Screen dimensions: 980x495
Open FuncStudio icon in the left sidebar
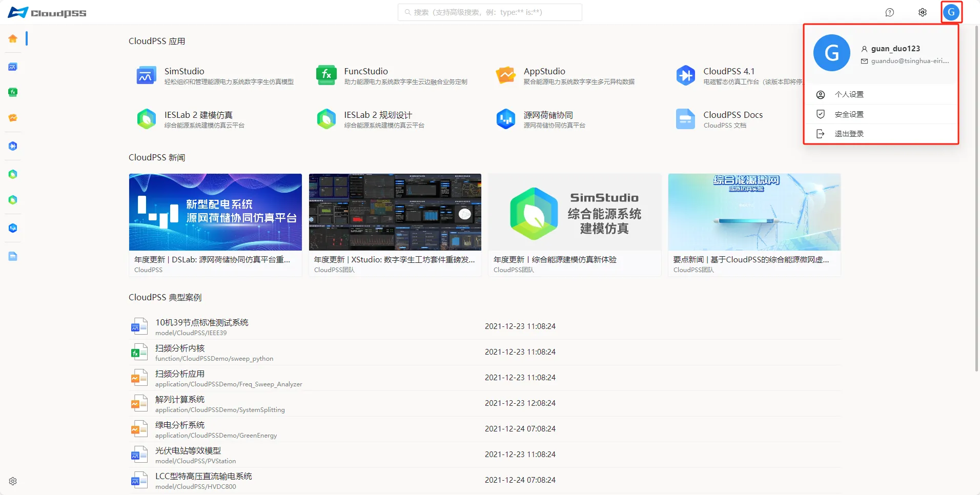click(x=13, y=92)
